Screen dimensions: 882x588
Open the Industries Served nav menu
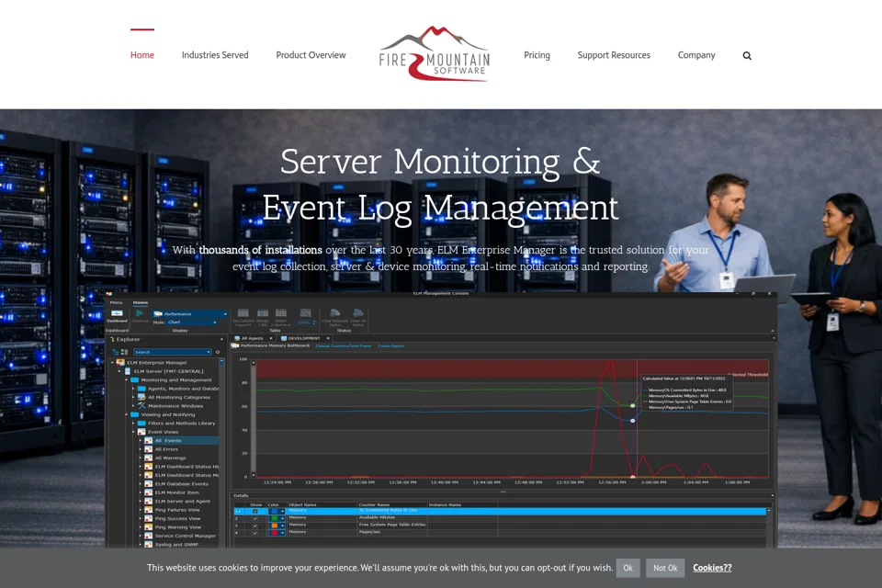(x=215, y=55)
